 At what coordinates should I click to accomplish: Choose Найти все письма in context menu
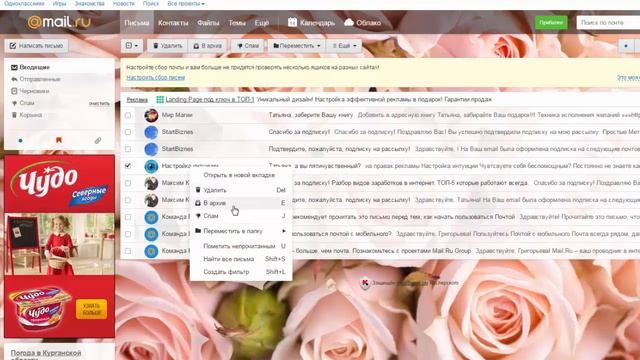pyautogui.click(x=241, y=259)
